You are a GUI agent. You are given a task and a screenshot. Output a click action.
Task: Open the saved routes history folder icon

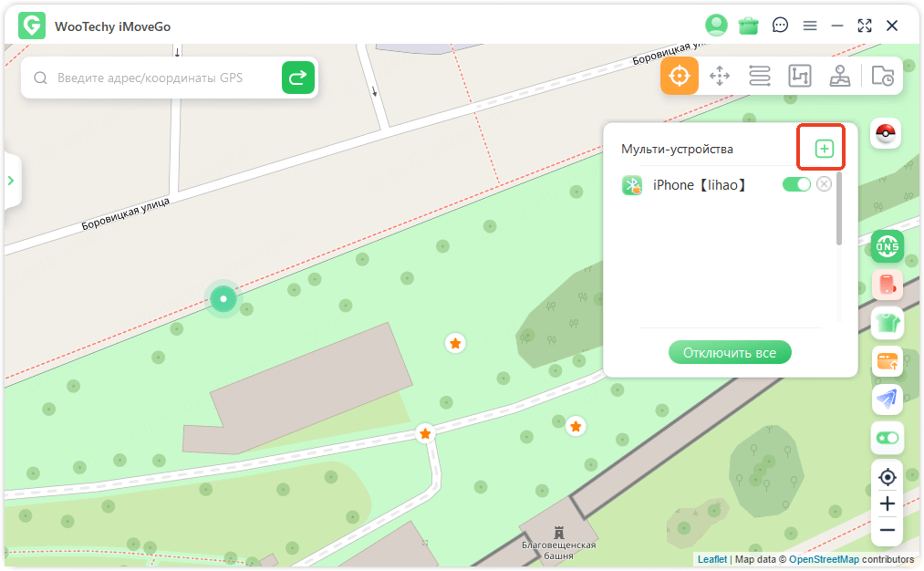882,76
